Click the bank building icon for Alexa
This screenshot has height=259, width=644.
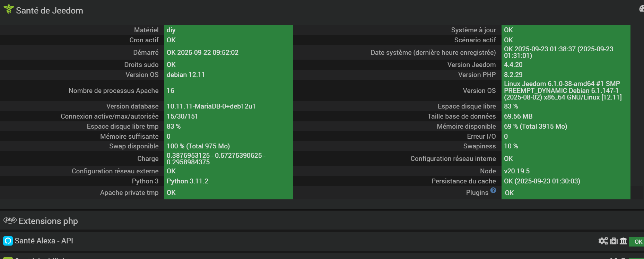click(623, 241)
